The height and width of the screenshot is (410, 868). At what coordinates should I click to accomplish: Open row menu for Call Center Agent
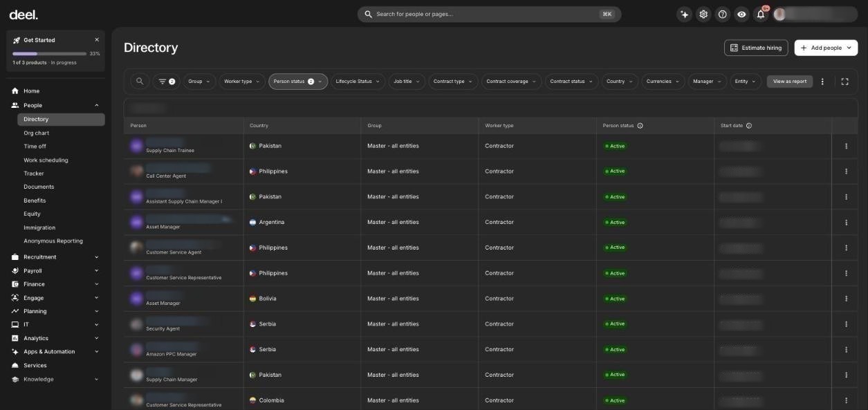click(846, 171)
